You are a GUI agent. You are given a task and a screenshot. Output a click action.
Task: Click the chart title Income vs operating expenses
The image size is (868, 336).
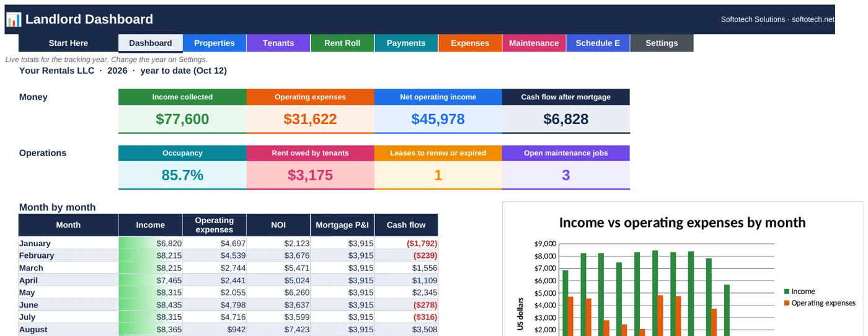pyautogui.click(x=682, y=223)
